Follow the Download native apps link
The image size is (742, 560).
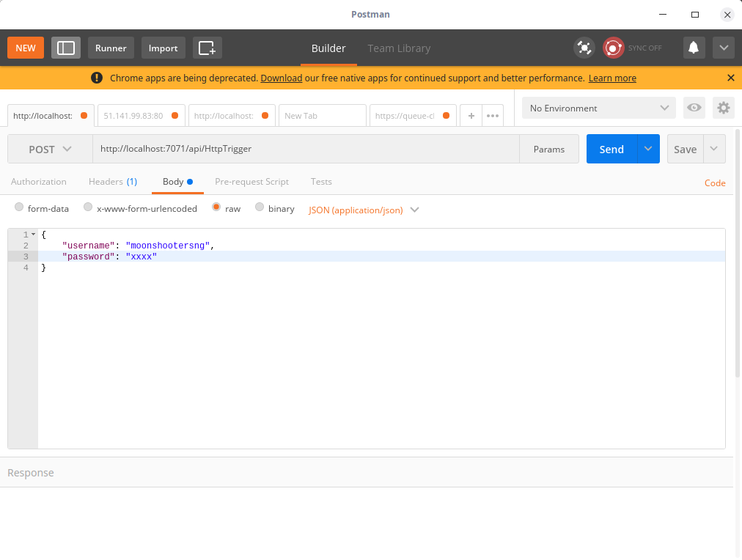pos(281,78)
